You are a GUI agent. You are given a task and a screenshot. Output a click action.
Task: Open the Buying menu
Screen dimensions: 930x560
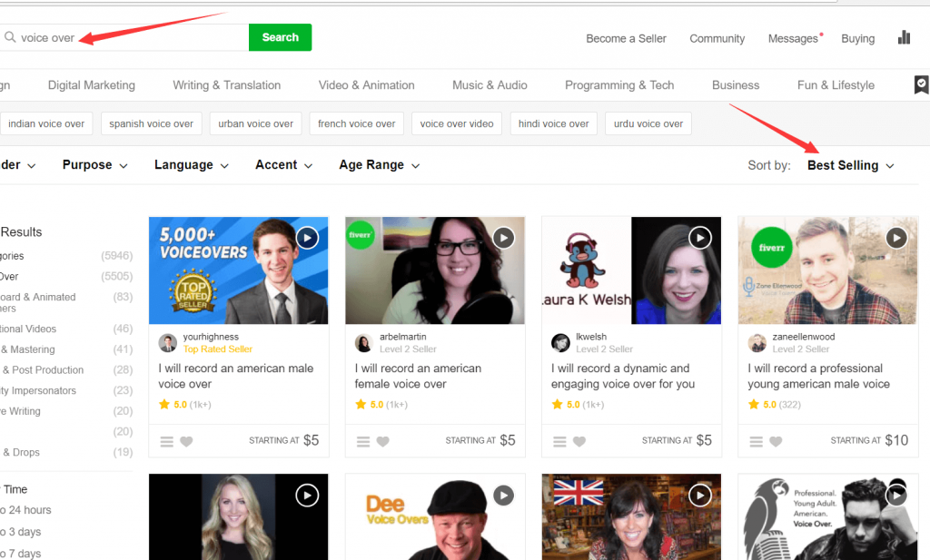tap(857, 38)
